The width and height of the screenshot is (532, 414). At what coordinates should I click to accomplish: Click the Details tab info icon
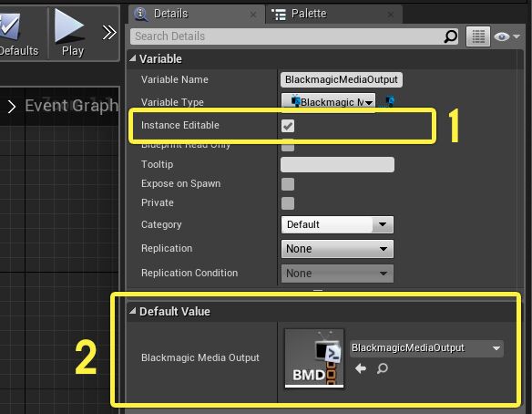coord(141,15)
